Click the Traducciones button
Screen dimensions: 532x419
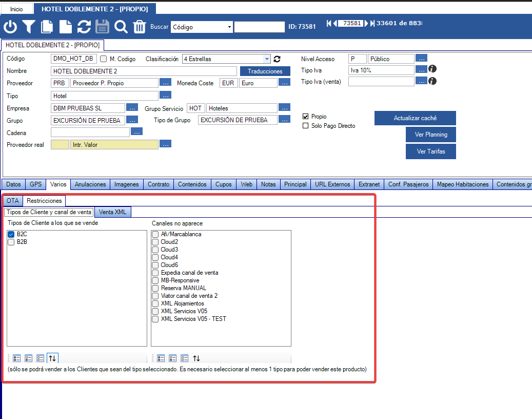click(265, 71)
